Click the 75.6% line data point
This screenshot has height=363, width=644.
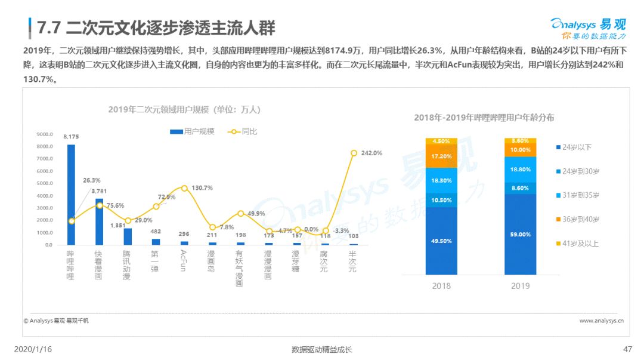coord(100,205)
